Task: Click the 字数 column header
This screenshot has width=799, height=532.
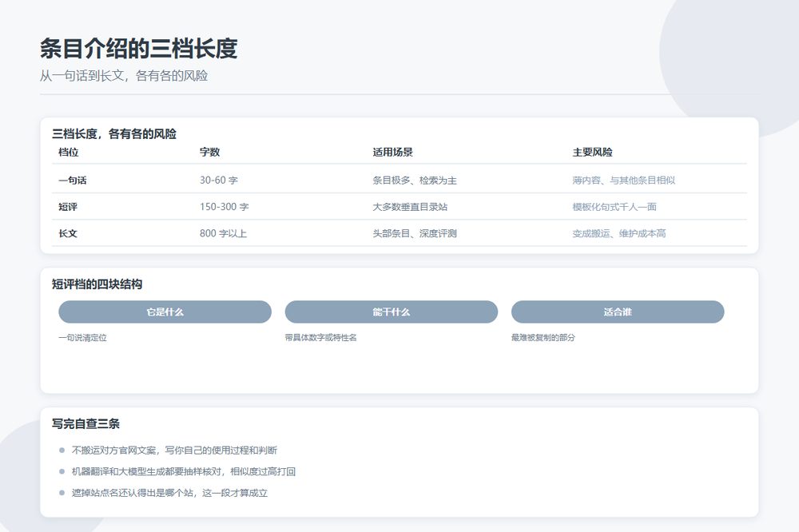Action: point(209,152)
